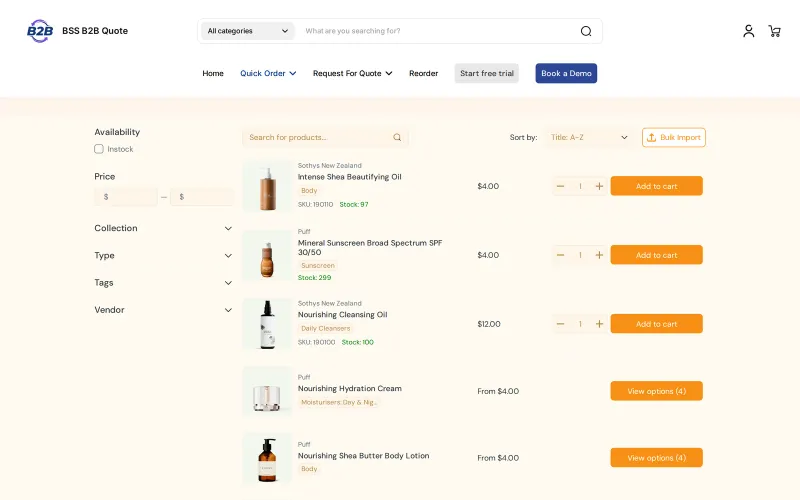The height and width of the screenshot is (500, 800).
Task: Click the BSS B2B Quote logo
Action: point(40,31)
